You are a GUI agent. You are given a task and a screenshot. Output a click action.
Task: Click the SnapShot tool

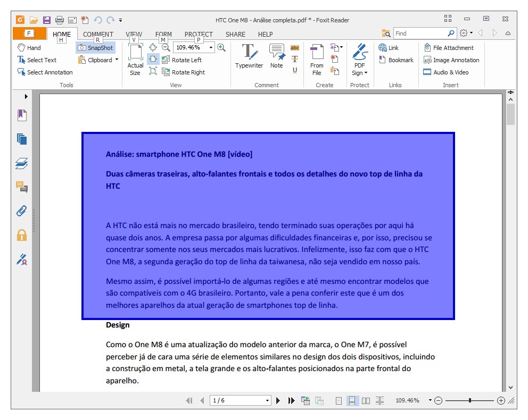pos(96,48)
